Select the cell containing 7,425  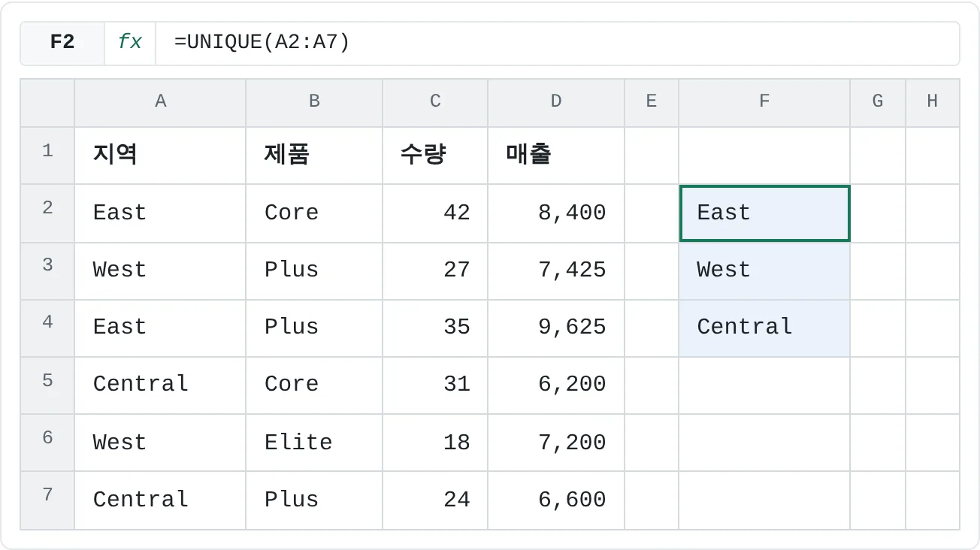[556, 270]
